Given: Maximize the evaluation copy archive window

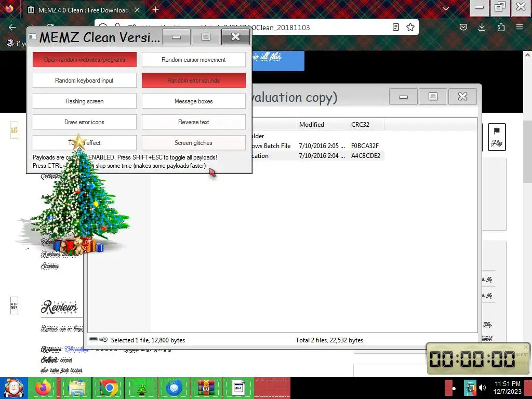Looking at the screenshot, I should tap(433, 97).
